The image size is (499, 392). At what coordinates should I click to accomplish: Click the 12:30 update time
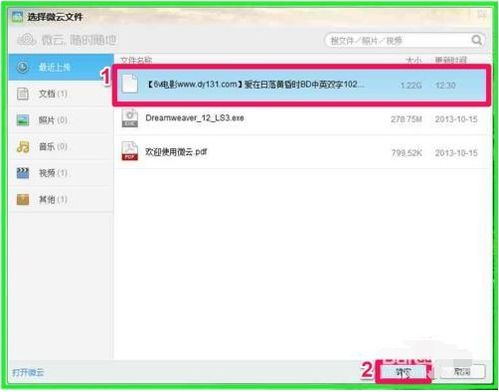point(445,85)
